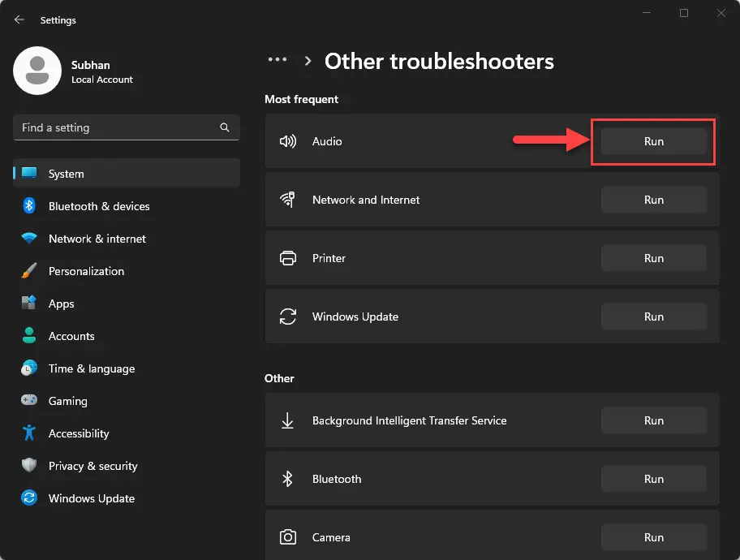Image resolution: width=740 pixels, height=560 pixels.
Task: Click the Other troubleshooters page title
Action: 439,62
